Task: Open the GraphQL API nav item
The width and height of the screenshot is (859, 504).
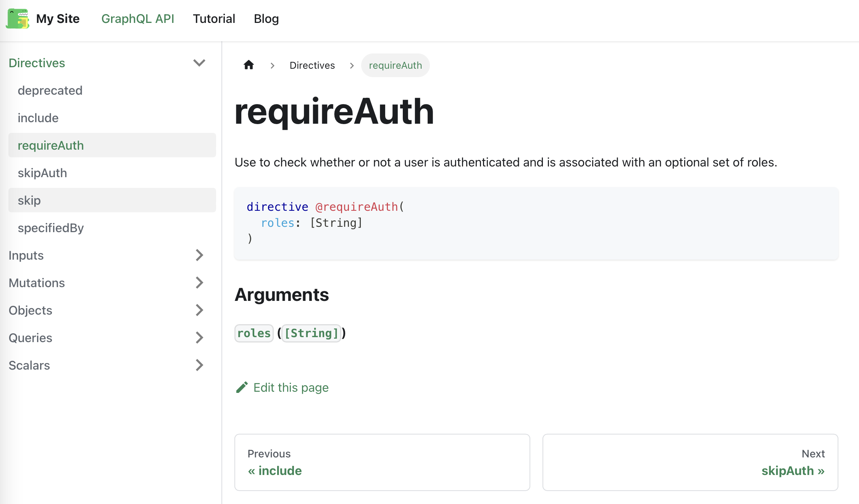Action: (138, 18)
